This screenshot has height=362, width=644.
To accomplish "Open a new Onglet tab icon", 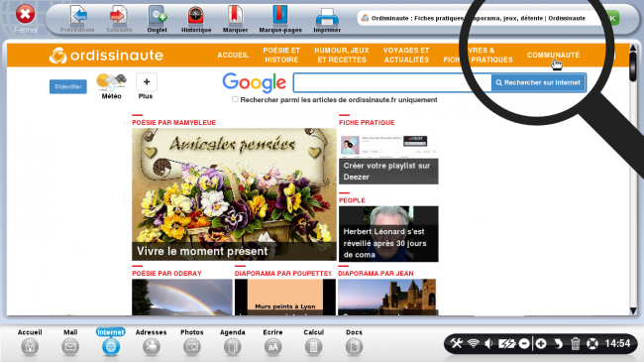I will (157, 16).
